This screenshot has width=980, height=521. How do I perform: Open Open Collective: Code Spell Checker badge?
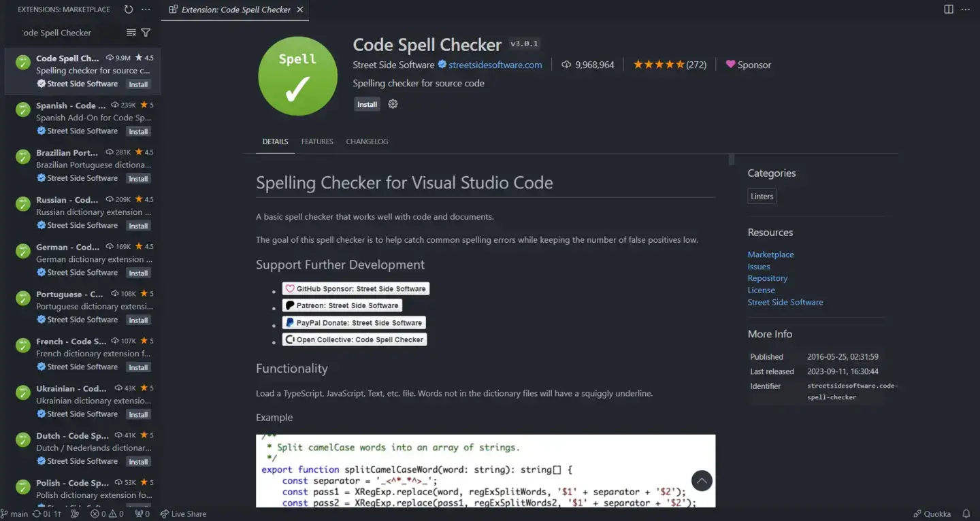[x=355, y=339]
